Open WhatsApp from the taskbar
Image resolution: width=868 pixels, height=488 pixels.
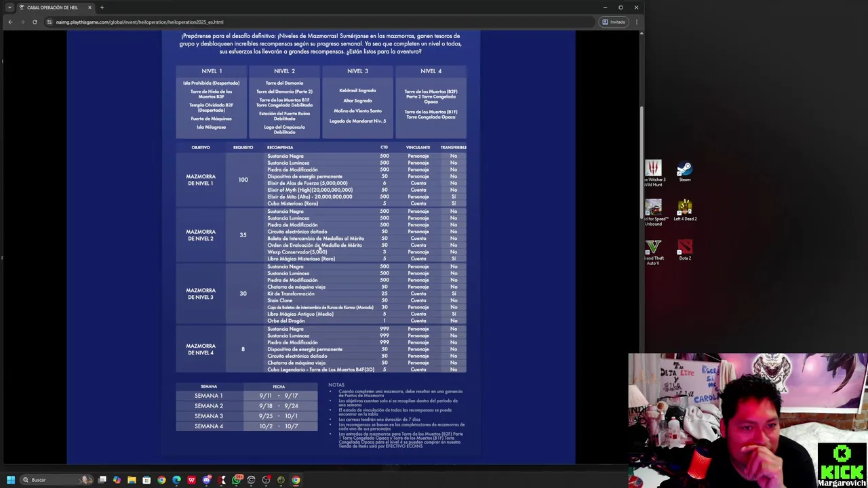pos(236,480)
